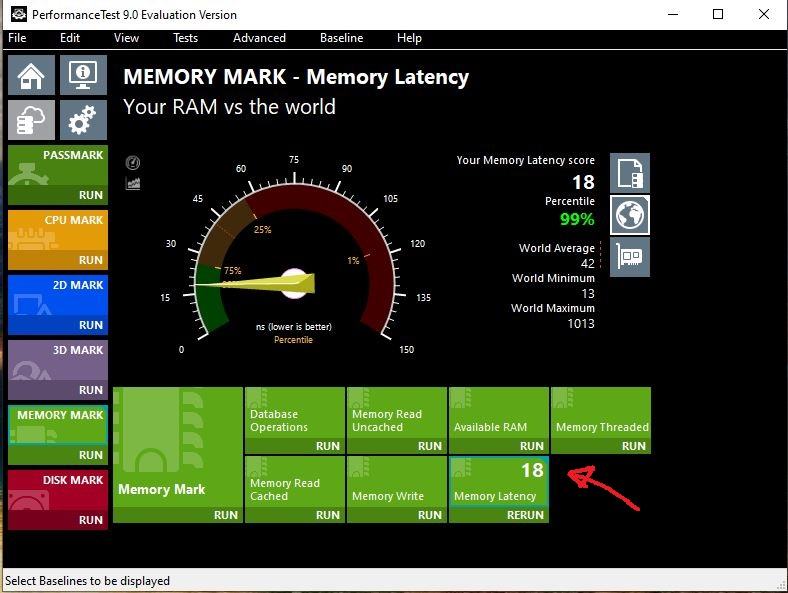Viewport: 788px width, 593px height.
Task: Click the orange Percentile legend under gauge
Action: point(293,340)
